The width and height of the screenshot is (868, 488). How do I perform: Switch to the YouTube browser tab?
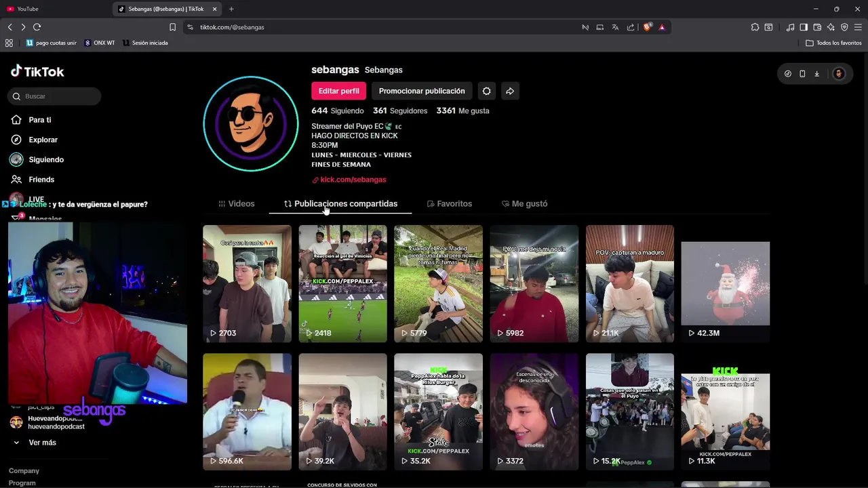coord(56,9)
